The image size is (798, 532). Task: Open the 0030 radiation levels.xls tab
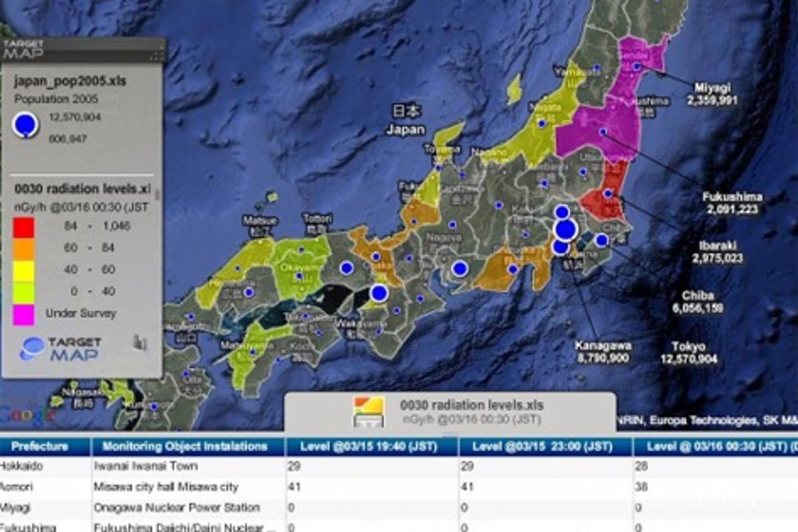click(471, 405)
